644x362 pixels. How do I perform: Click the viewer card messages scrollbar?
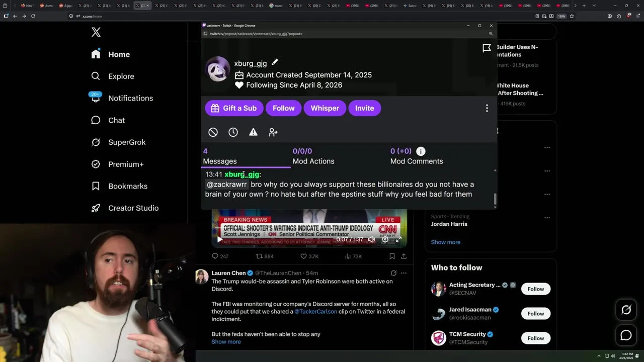pos(495,199)
